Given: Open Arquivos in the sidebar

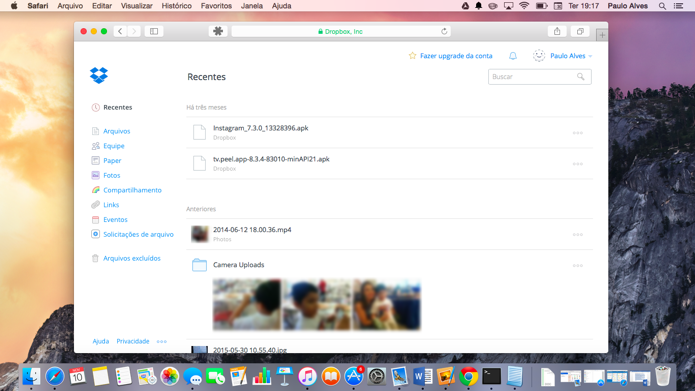Looking at the screenshot, I should [x=117, y=131].
